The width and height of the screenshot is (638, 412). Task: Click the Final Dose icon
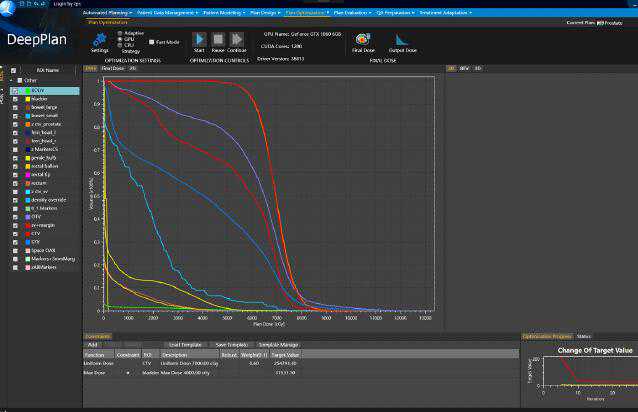(363, 39)
